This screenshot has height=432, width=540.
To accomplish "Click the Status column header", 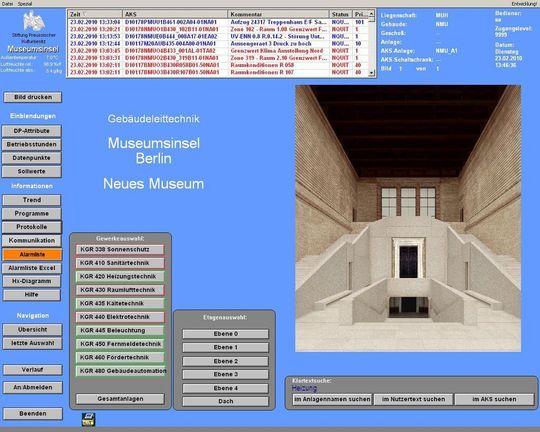I will 340,14.
